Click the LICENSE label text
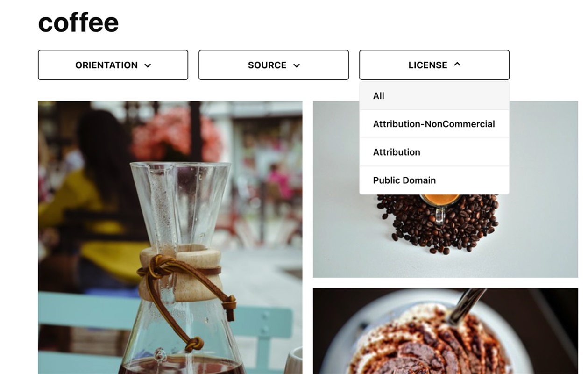The height and width of the screenshot is (374, 588). pyautogui.click(x=428, y=65)
